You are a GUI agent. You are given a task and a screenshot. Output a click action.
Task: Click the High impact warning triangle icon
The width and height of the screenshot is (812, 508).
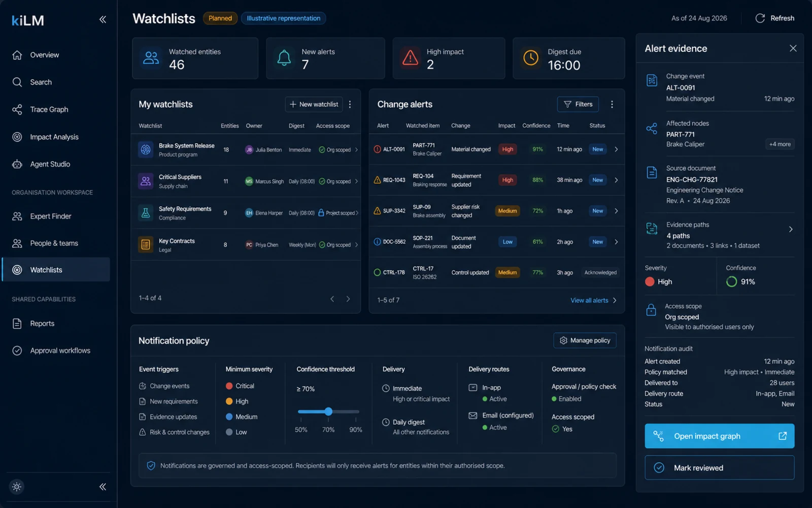(x=410, y=58)
